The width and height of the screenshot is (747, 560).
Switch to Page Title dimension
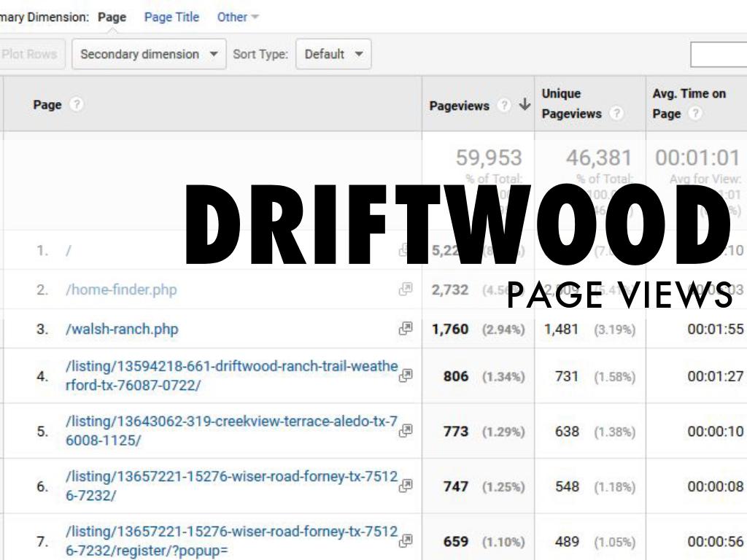tap(171, 17)
